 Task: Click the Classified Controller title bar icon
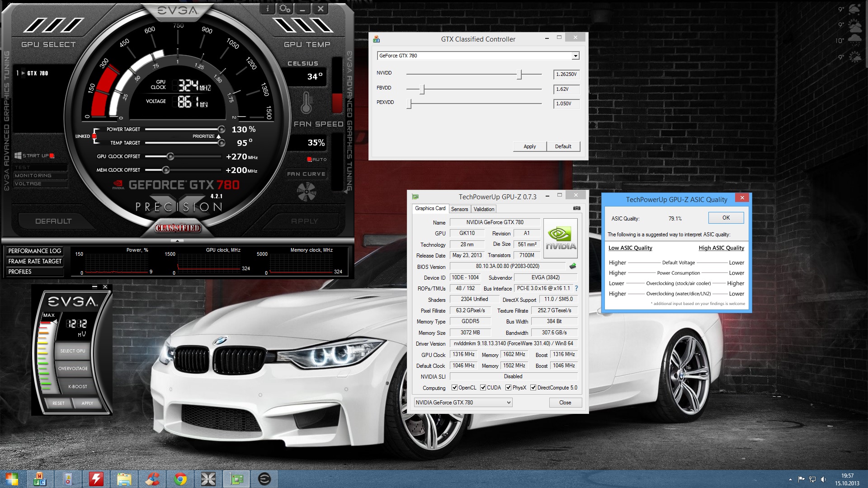(x=377, y=39)
